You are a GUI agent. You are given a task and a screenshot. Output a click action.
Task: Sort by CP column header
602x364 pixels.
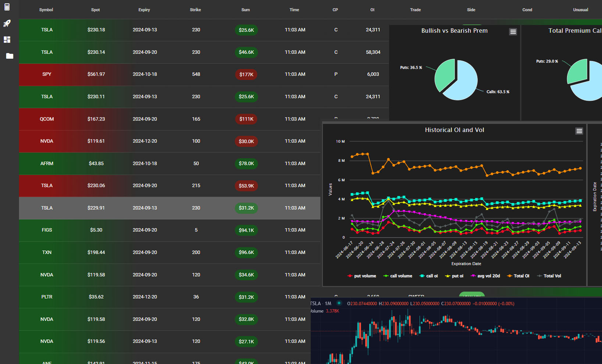[335, 10]
